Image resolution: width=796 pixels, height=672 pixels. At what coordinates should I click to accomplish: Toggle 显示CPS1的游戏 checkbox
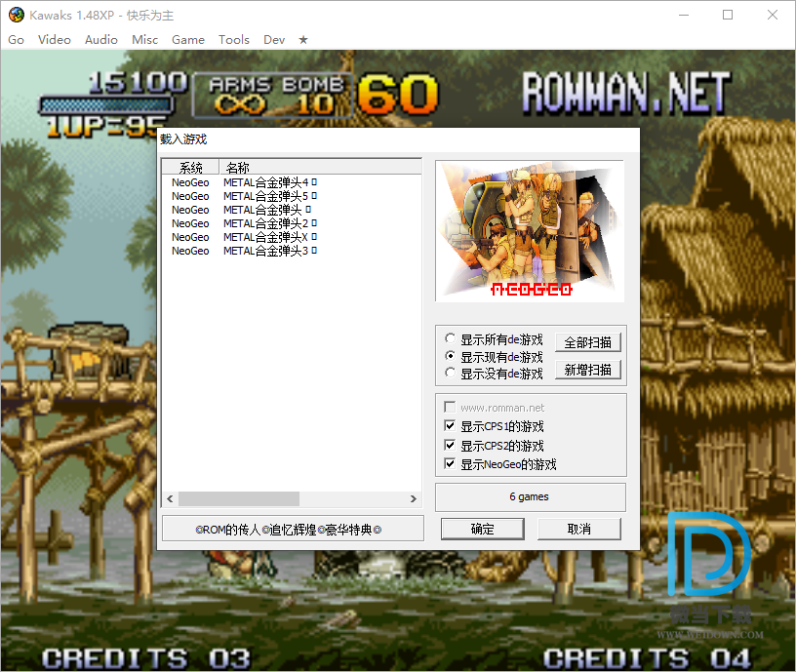[x=494, y=426]
